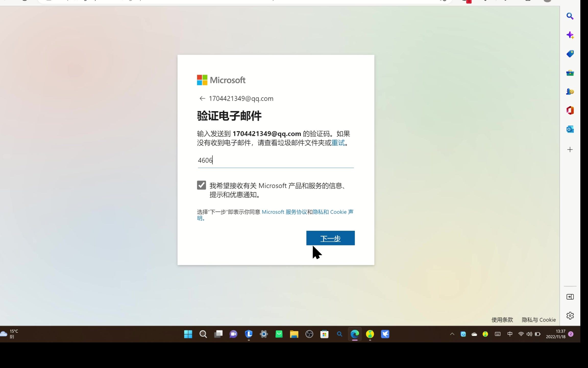Open Settings gear in the taskbar

264,334
